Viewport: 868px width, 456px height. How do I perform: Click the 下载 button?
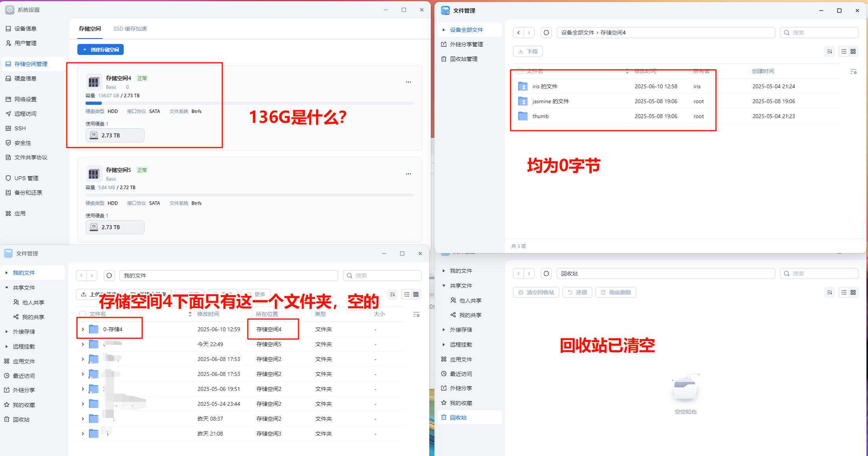click(528, 51)
